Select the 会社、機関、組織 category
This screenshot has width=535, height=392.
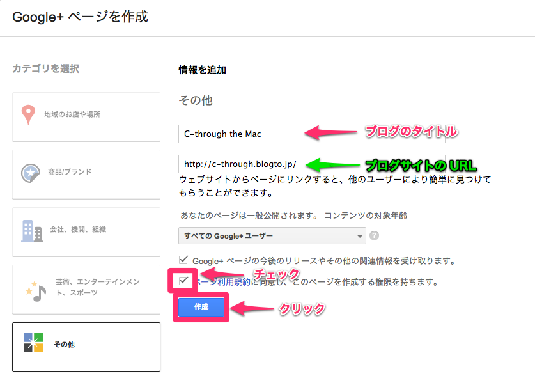(x=86, y=232)
